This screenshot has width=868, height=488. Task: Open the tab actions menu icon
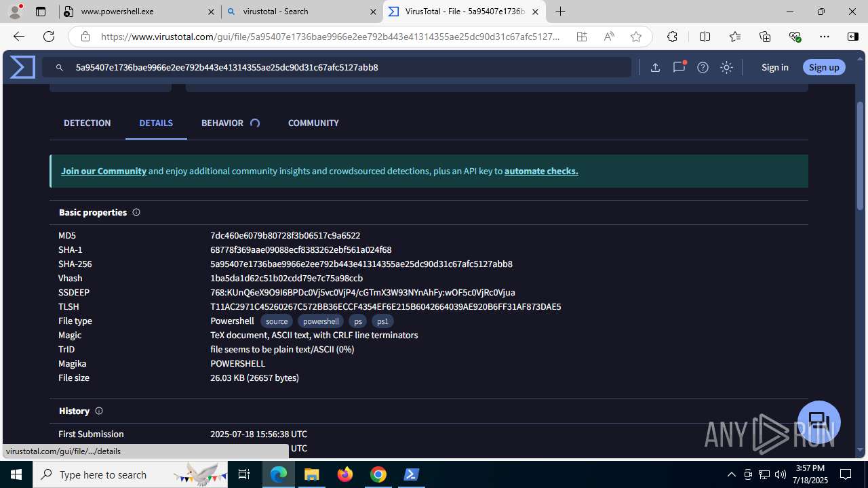point(41,12)
